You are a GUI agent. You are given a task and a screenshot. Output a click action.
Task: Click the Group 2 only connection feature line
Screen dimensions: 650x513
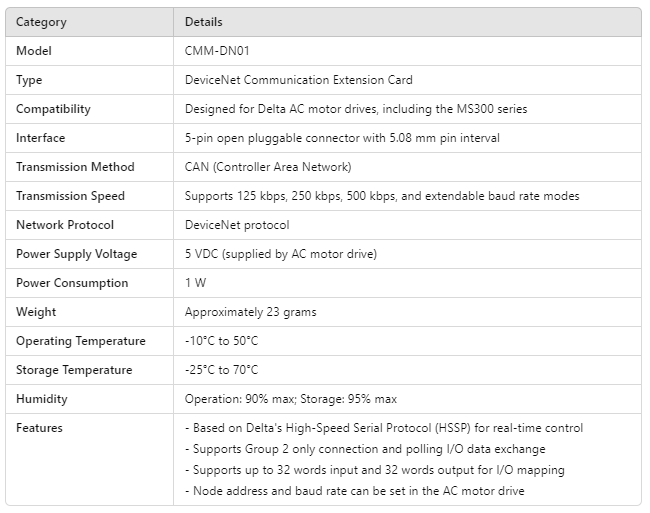click(365, 449)
